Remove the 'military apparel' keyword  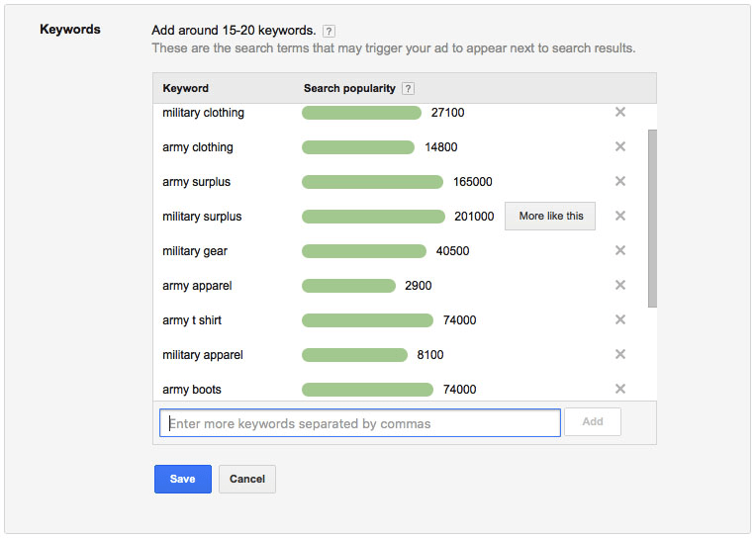coord(620,354)
